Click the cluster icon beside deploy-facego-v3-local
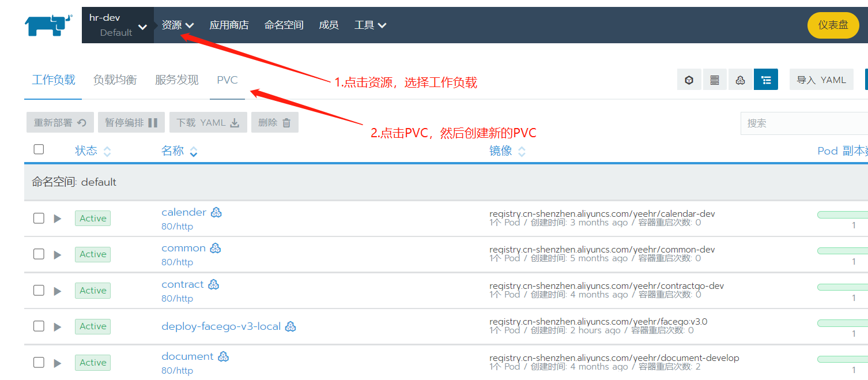The image size is (868, 380). (x=290, y=326)
